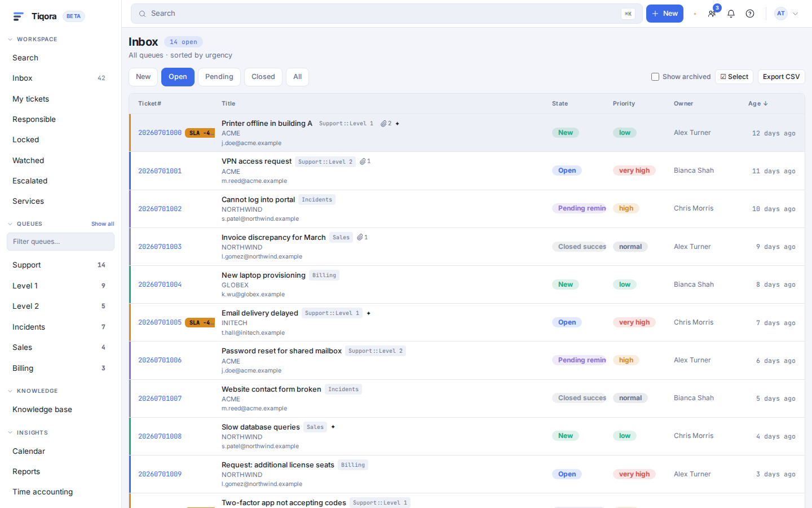Sort the ticket list by Age column

point(758,104)
